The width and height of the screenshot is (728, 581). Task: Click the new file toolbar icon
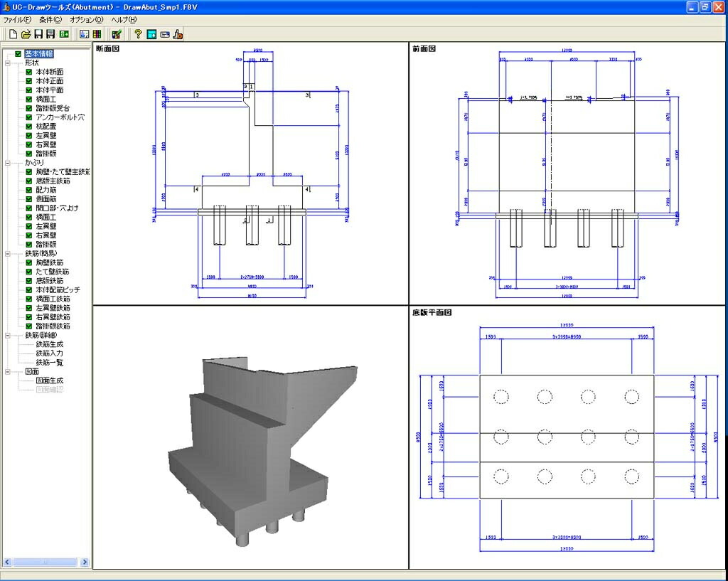click(13, 34)
